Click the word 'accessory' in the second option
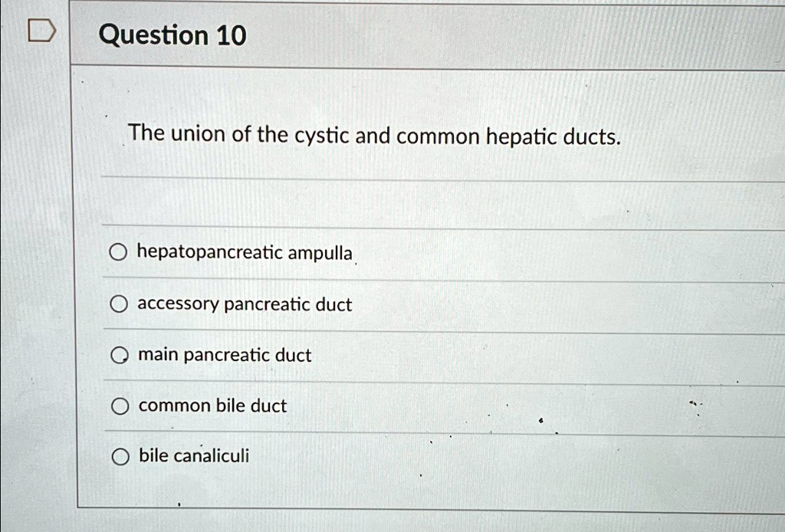Image resolution: width=785 pixels, height=532 pixels. click(x=178, y=305)
